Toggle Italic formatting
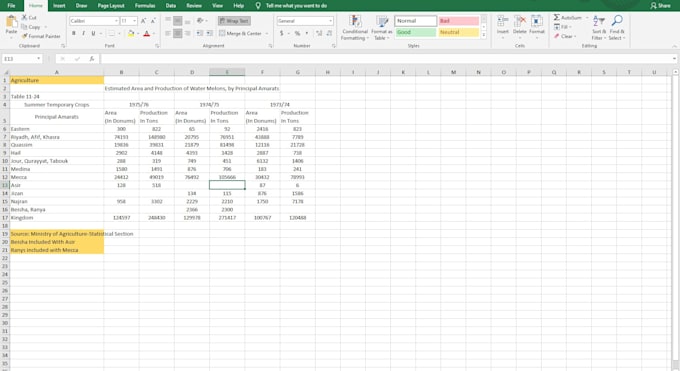Image resolution: width=680 pixels, height=371 pixels. (83, 33)
